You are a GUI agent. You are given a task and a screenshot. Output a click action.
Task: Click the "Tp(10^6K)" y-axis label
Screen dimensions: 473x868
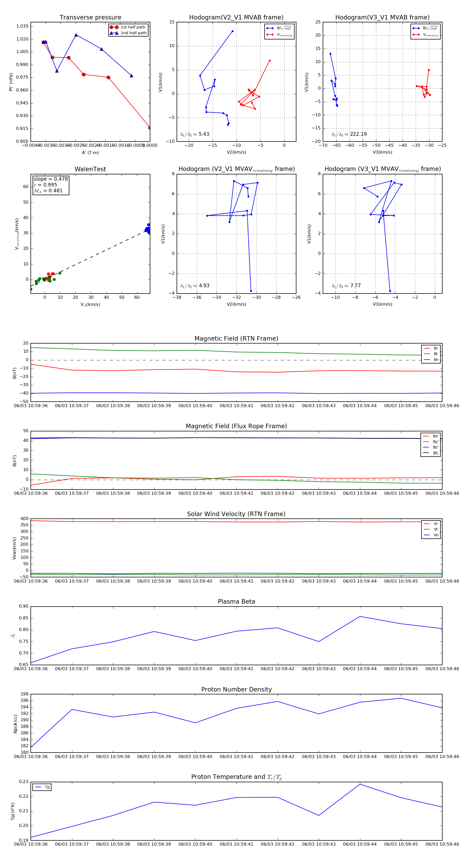point(13,811)
